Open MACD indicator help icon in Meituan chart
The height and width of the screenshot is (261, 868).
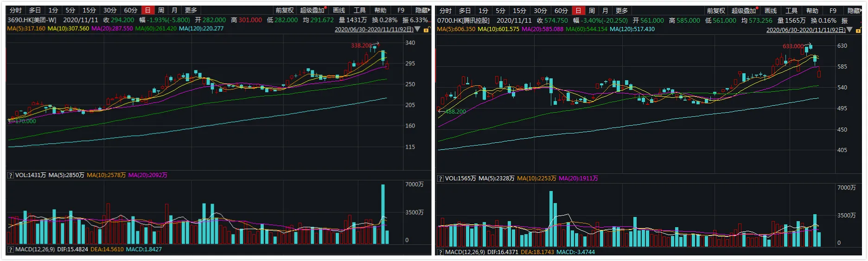point(10,249)
